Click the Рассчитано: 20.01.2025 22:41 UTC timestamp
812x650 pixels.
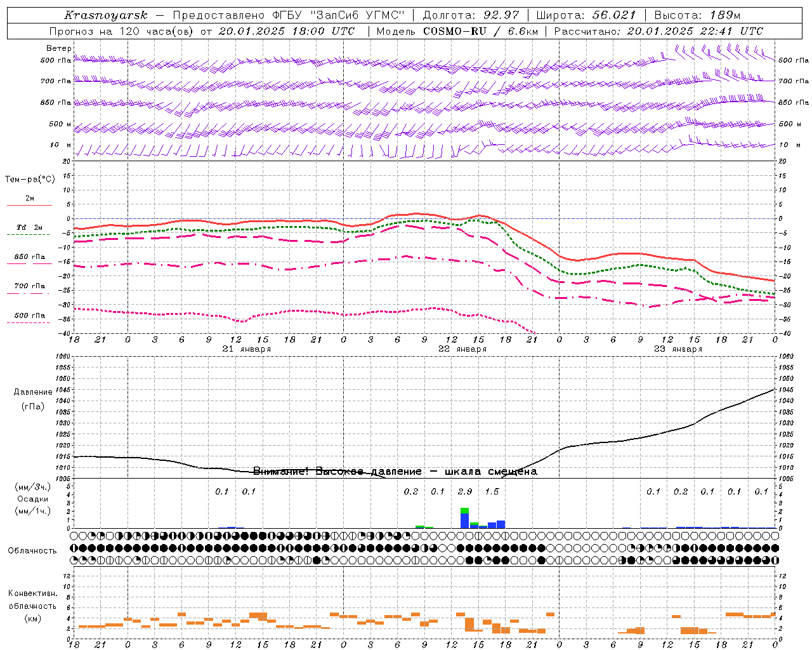pos(658,31)
